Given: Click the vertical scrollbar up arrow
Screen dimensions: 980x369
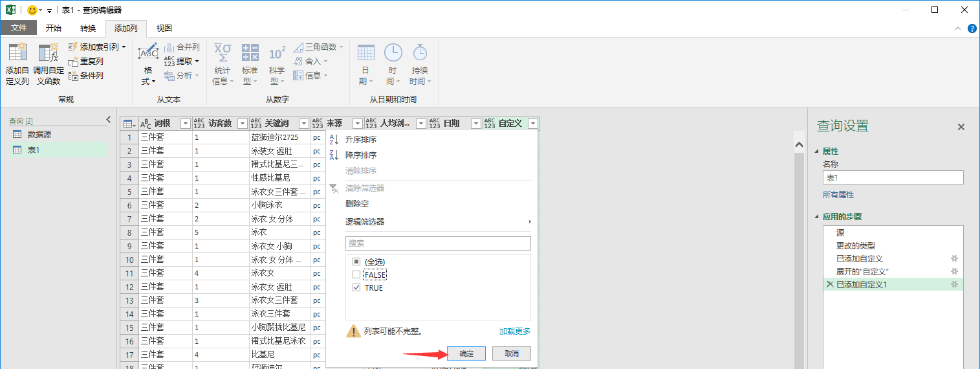Looking at the screenshot, I should [x=799, y=145].
